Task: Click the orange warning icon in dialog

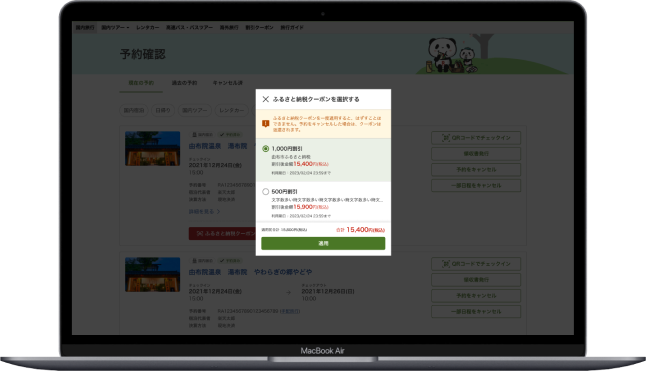Action: pyautogui.click(x=266, y=124)
